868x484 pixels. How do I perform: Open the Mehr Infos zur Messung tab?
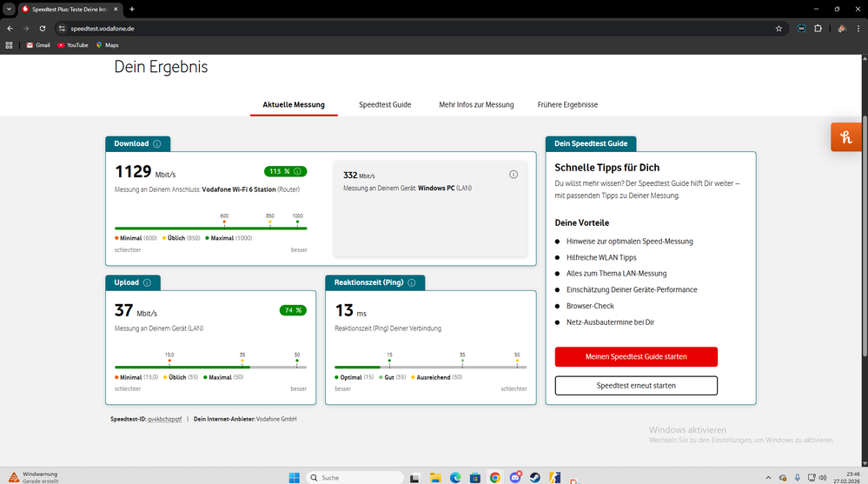pos(476,104)
